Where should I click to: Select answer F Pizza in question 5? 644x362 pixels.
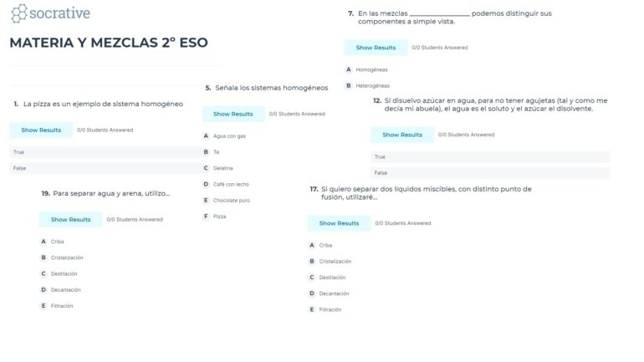(x=215, y=217)
